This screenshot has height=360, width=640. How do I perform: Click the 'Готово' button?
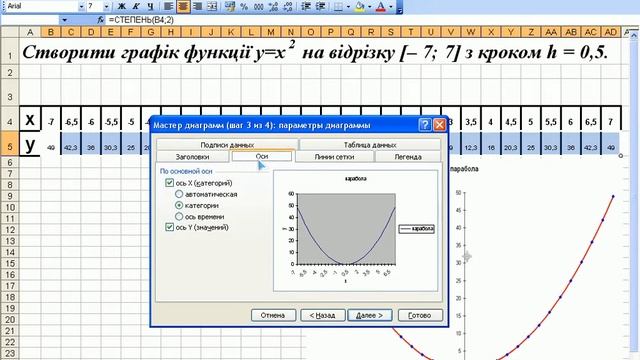420,315
